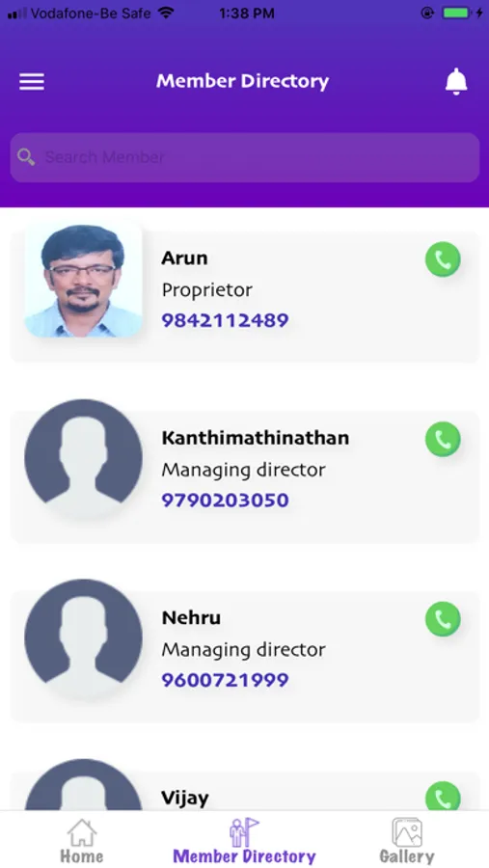
Task: Call Kanthimathinathan with green phone icon
Action: (443, 439)
